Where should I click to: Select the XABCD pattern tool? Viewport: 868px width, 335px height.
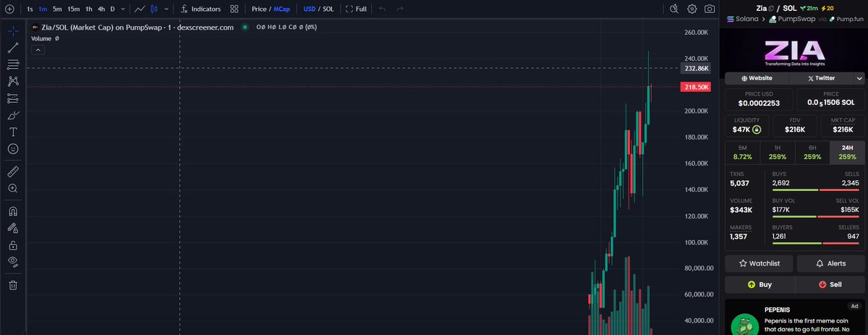(x=12, y=81)
